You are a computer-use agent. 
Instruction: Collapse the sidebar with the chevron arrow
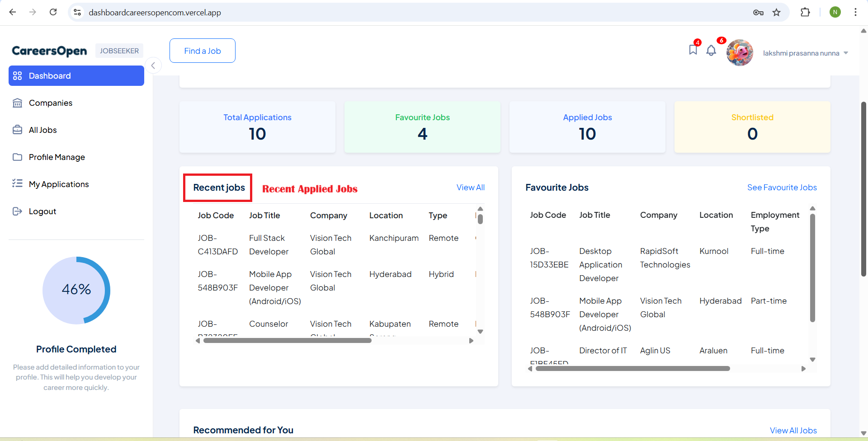click(153, 66)
